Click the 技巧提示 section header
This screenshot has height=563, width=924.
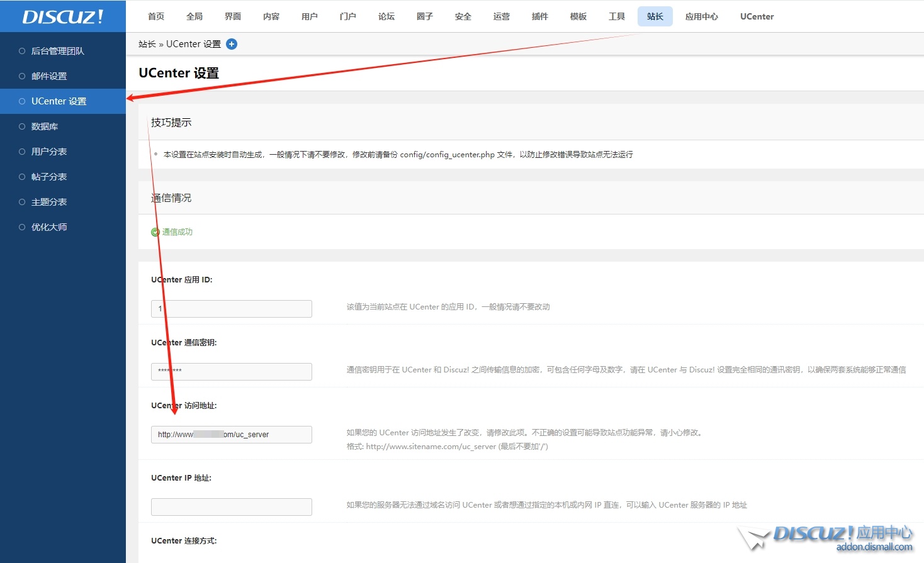(x=171, y=123)
